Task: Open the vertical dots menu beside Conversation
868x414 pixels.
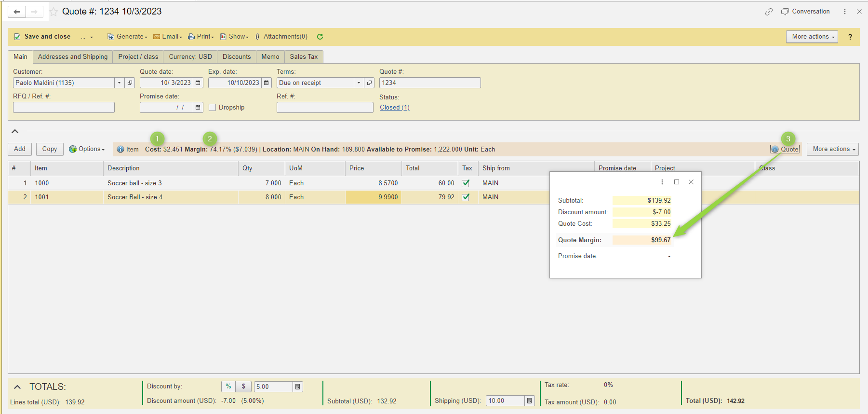Action: [845, 12]
